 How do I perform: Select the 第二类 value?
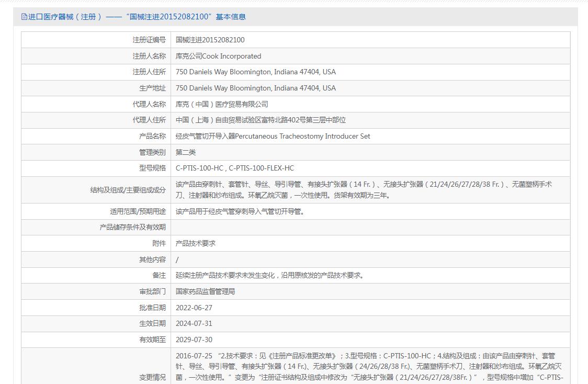(x=186, y=152)
